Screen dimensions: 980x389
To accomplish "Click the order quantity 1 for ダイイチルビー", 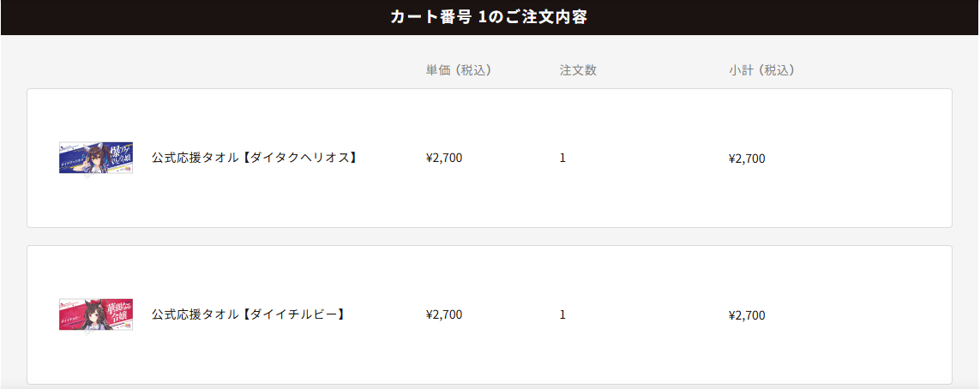I will tap(562, 314).
